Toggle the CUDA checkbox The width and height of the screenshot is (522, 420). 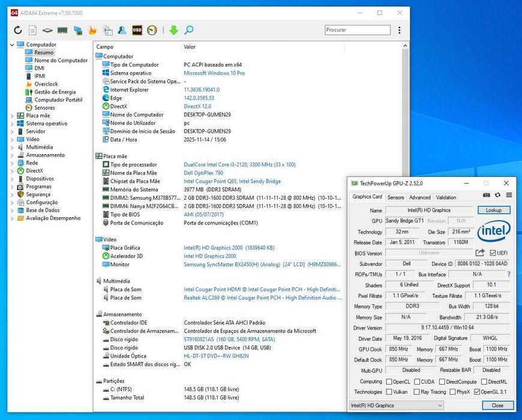(417, 382)
